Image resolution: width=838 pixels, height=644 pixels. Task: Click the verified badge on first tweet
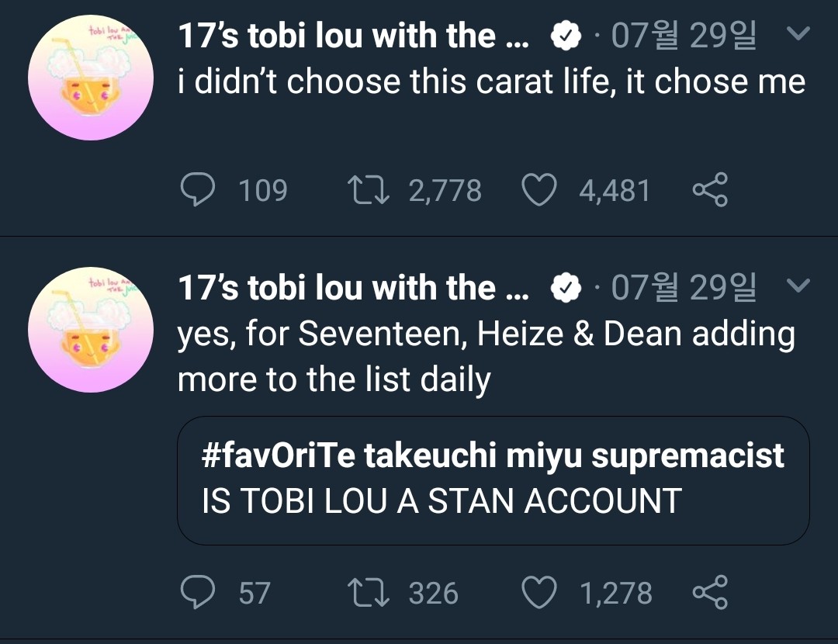click(x=566, y=36)
